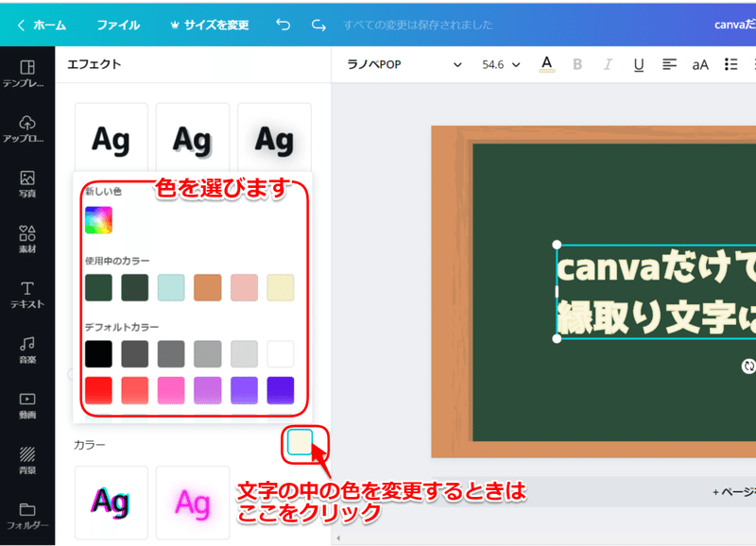Click the redo arrow icon
This screenshot has width=756, height=546.
click(x=318, y=25)
